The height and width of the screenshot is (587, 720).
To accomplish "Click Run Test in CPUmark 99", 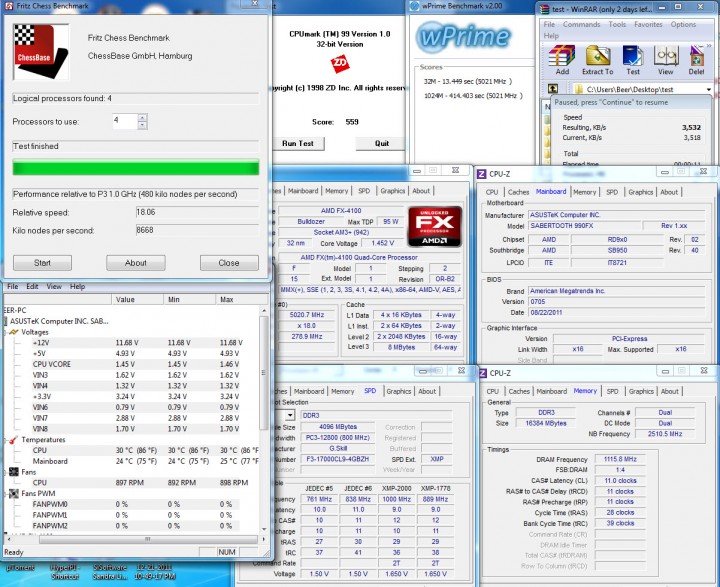I will pos(298,143).
